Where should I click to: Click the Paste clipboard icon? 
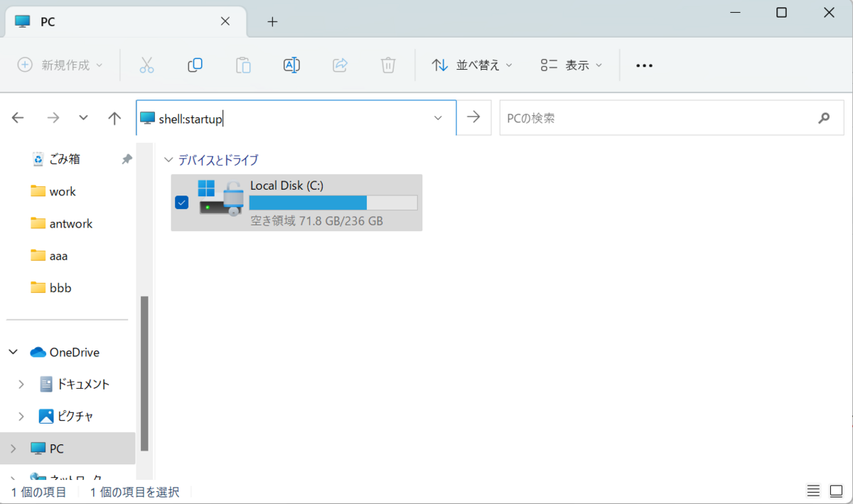click(243, 65)
